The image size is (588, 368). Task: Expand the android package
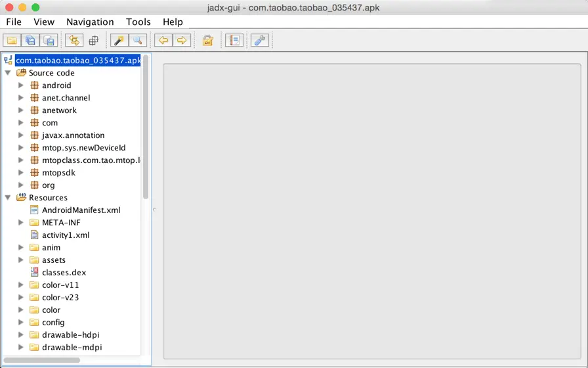(21, 85)
